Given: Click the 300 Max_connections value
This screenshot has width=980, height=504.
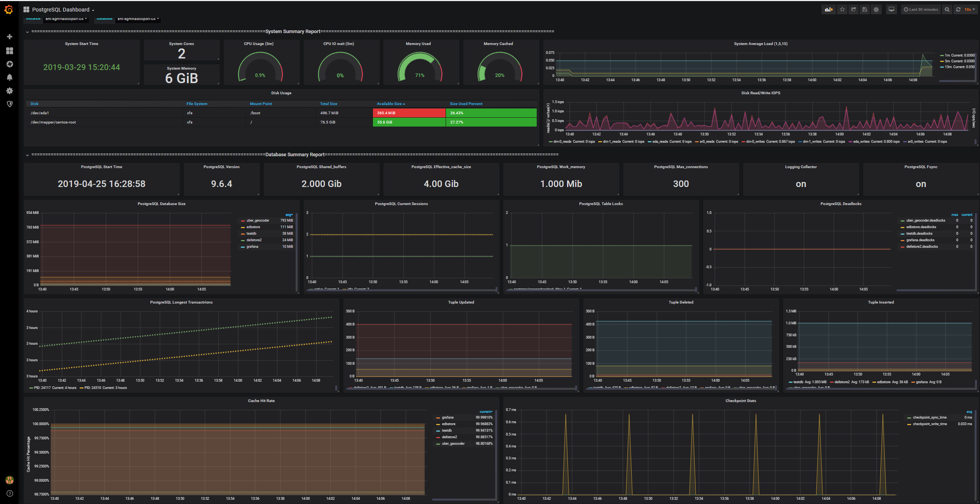Looking at the screenshot, I should [x=681, y=184].
